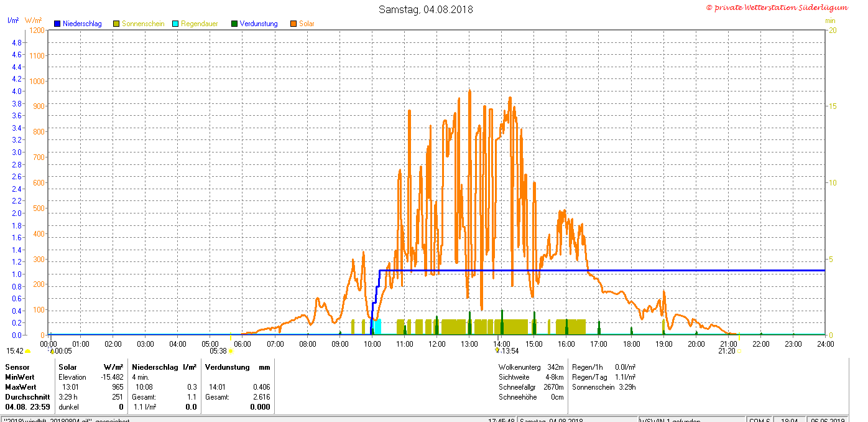Click the sunset marker at 21:20
This screenshot has height=422, width=868.
739,352
